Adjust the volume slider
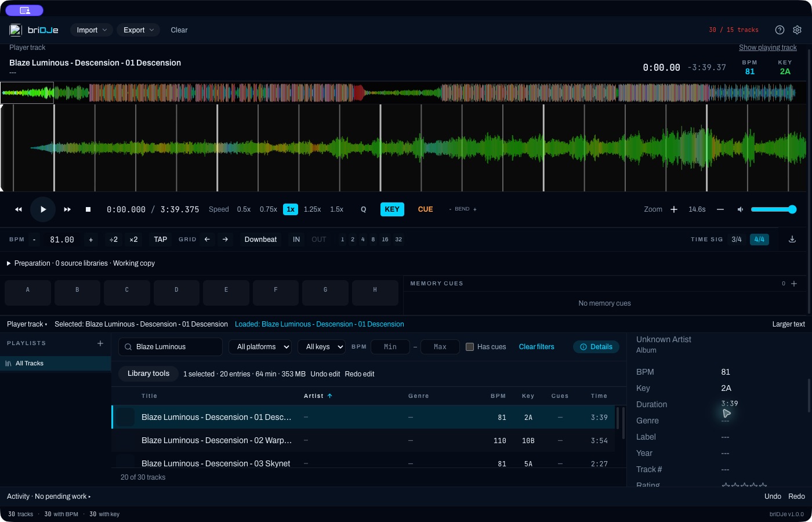 pos(774,209)
